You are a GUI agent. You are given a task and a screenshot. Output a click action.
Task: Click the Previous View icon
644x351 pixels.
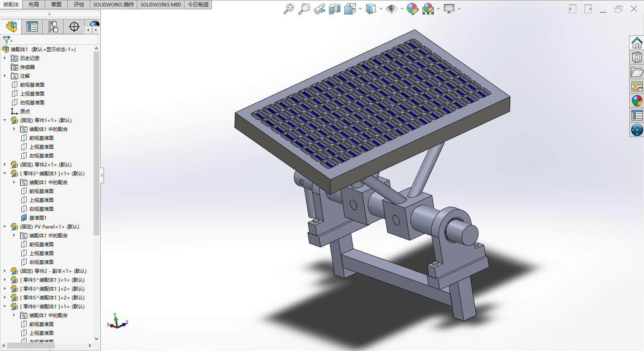(319, 9)
